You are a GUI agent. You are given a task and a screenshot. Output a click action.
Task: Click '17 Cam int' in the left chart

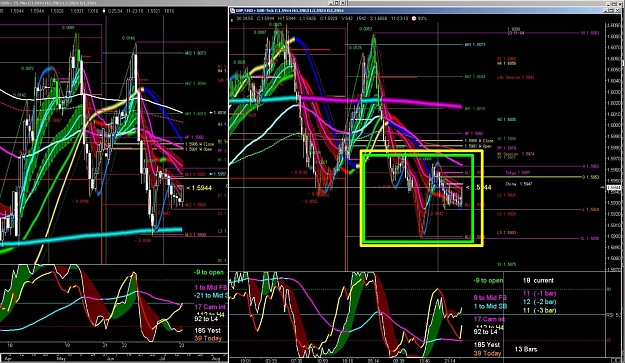[x=210, y=307]
